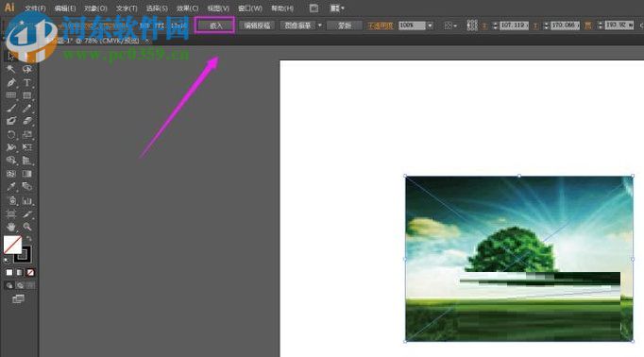Select the Magic Wand tool
644x357 pixels.
pyautogui.click(x=11, y=69)
